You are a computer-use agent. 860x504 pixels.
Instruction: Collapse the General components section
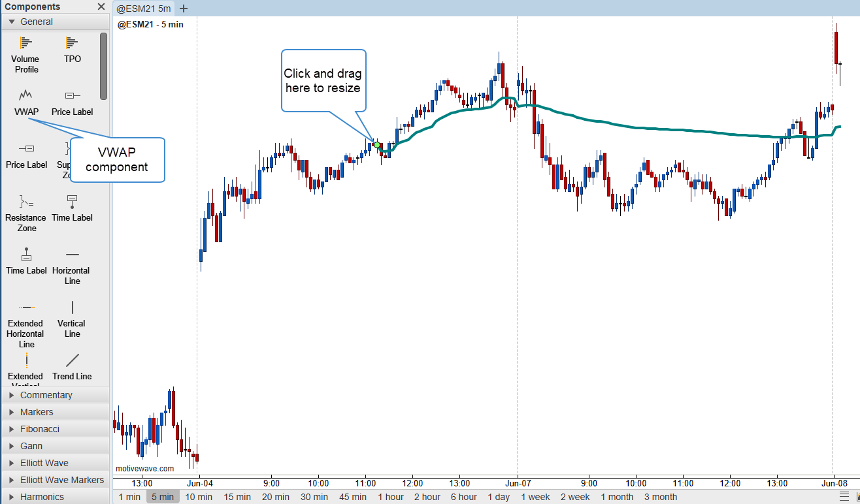[12, 22]
